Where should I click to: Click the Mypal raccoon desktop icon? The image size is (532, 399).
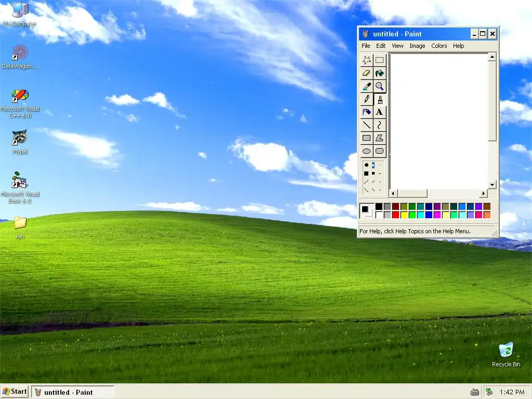tap(20, 142)
